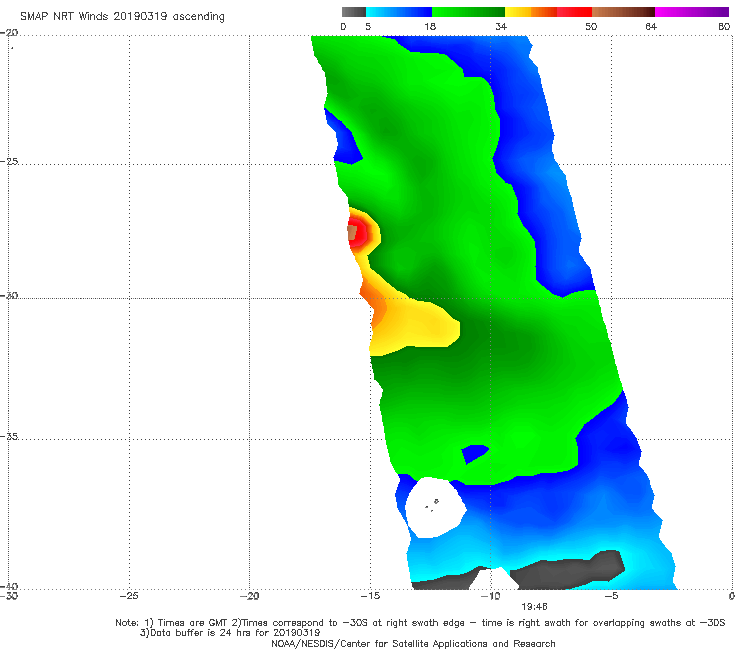
Task: Select the magenta 64–80 segment of the color bar
Action: [692, 12]
